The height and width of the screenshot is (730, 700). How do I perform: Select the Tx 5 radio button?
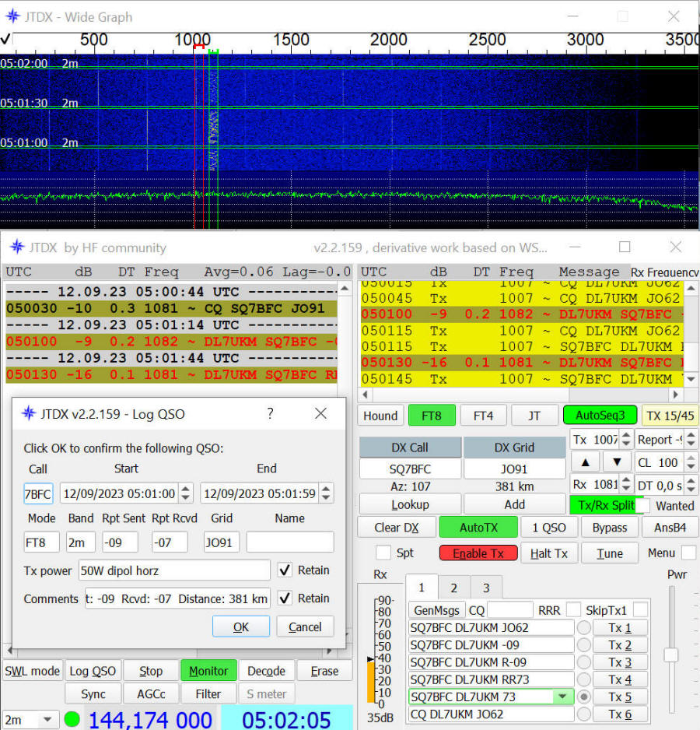(583, 697)
